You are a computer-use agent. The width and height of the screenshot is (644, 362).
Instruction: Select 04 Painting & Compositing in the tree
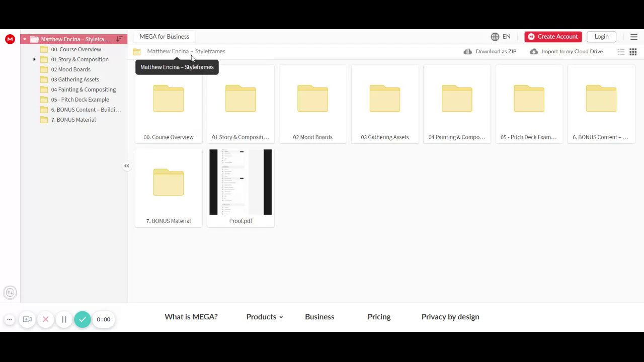coord(83,89)
